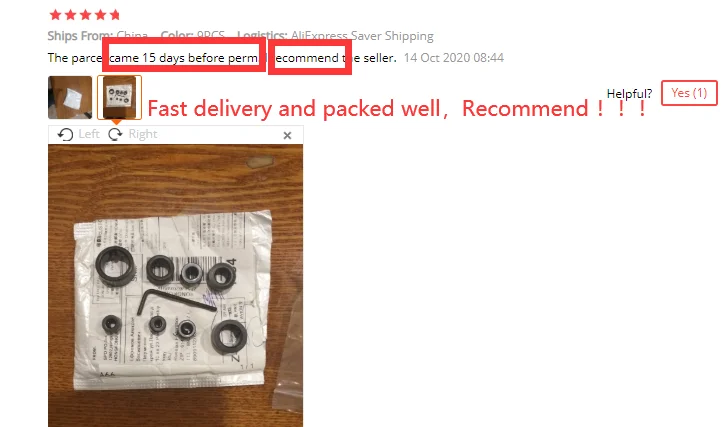Click the enlarged photo of collars on package
The image size is (724, 427).
tap(175, 285)
